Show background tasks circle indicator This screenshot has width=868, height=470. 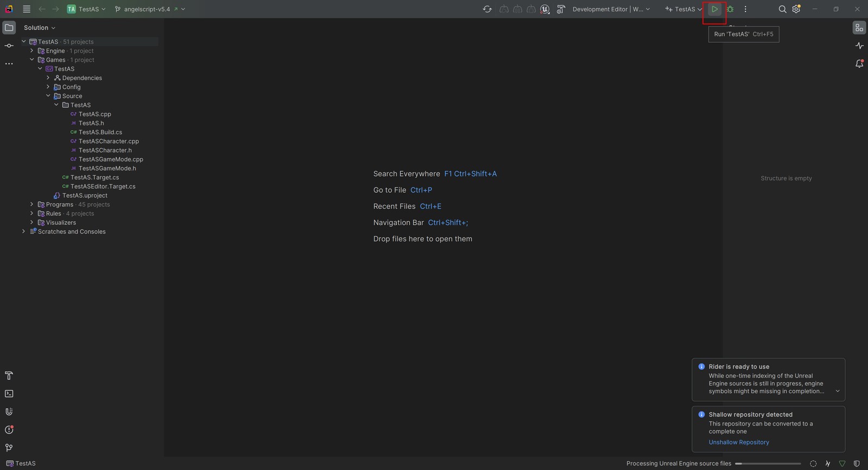pos(813,463)
